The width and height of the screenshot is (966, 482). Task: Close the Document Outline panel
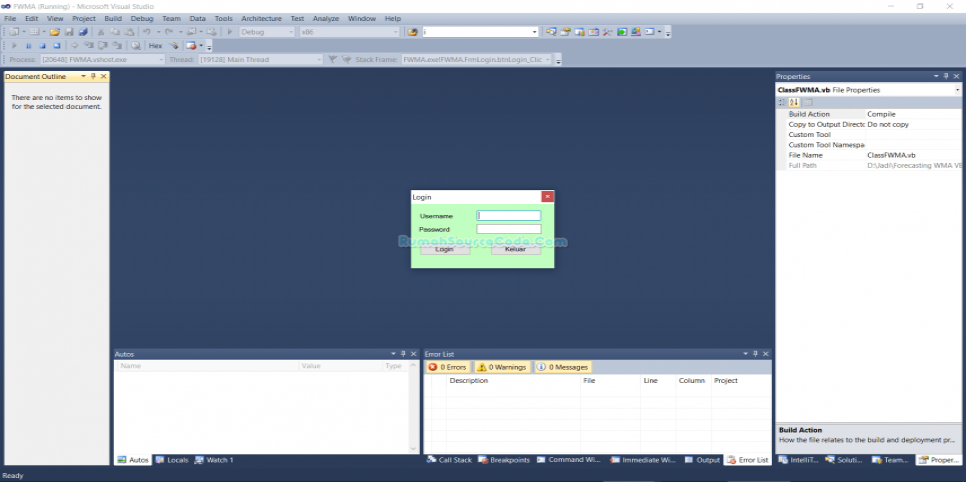pos(103,76)
